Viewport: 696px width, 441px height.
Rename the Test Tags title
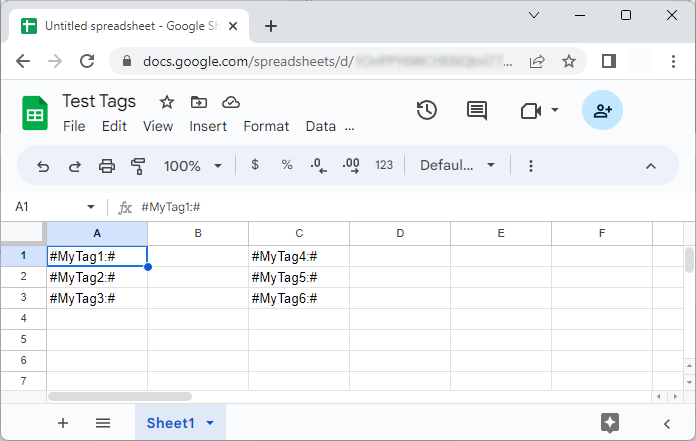[x=99, y=102]
